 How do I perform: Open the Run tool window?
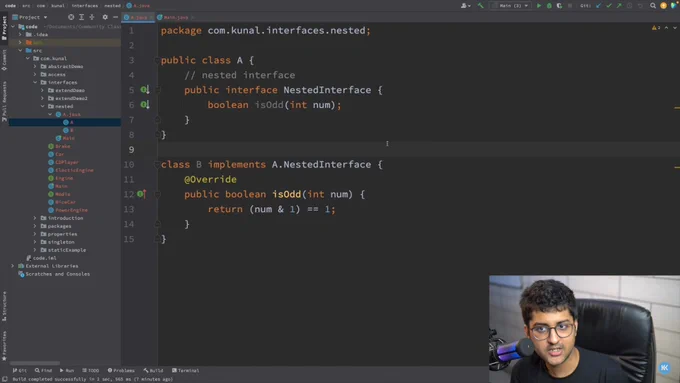(67, 370)
